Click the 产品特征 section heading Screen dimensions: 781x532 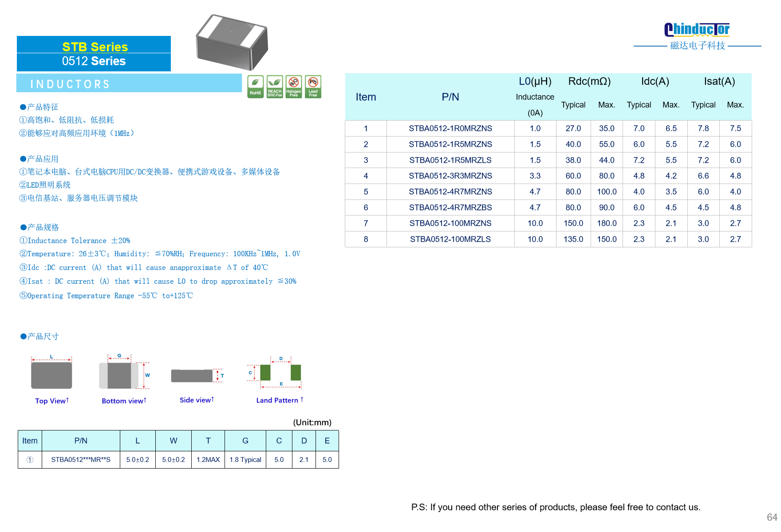pos(39,107)
